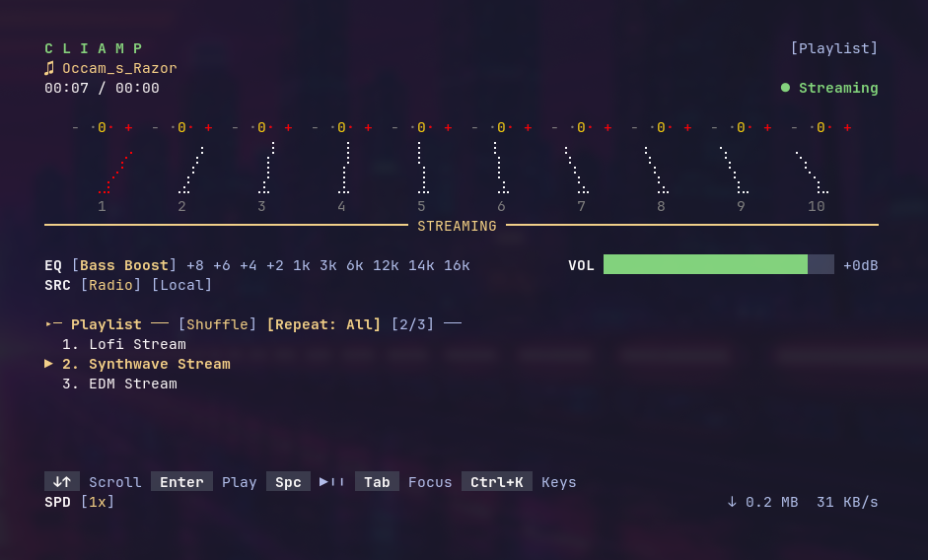Click the minus sign above band 2
Screen dimensions: 928x560
[x=155, y=127]
